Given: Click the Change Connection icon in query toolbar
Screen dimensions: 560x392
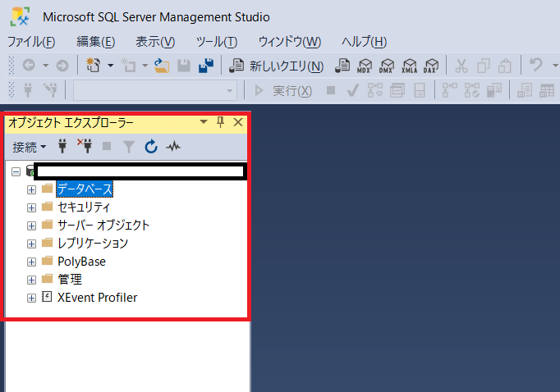Looking at the screenshot, I should pyautogui.click(x=50, y=90).
